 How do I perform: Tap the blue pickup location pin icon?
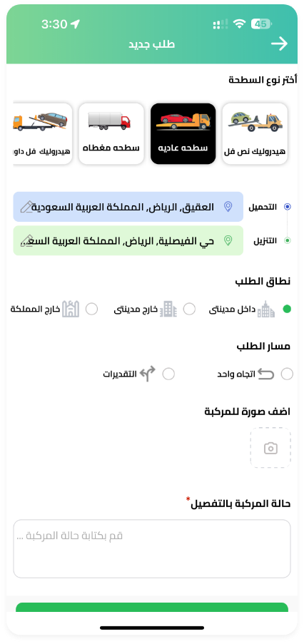(x=228, y=207)
